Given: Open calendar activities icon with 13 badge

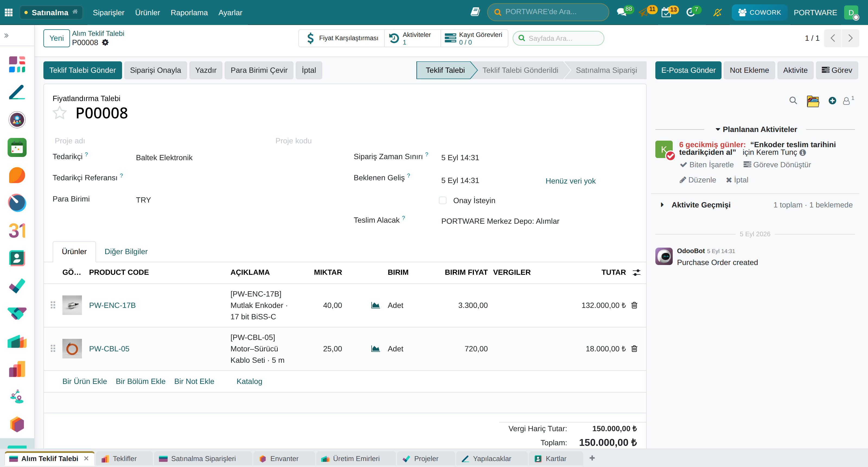Looking at the screenshot, I should tap(666, 12).
